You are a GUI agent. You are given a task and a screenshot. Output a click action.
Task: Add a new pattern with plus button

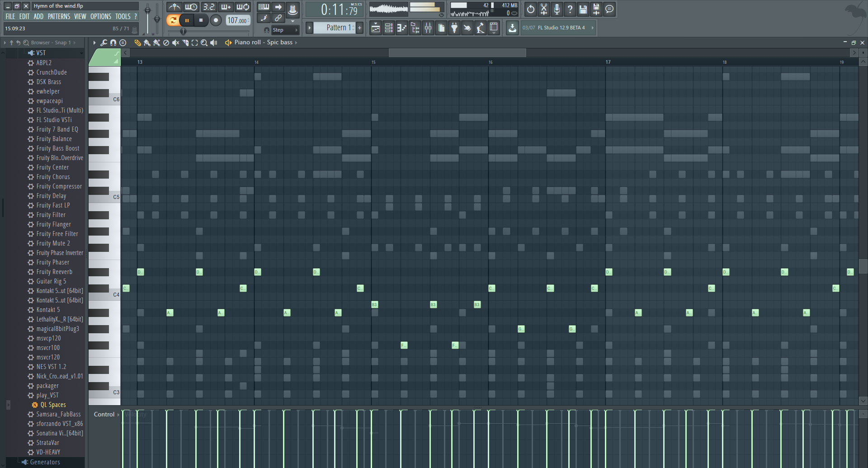tap(360, 28)
